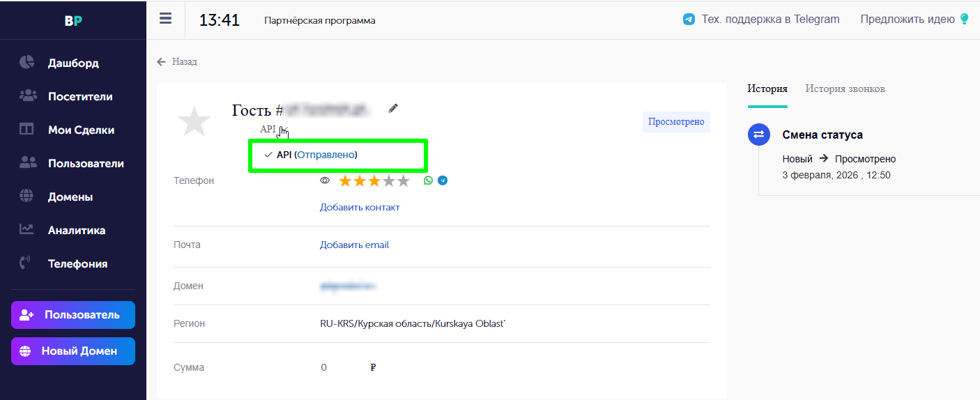Toggle phone visibility eye icon
Screen dimensions: 980x400
pos(325,180)
